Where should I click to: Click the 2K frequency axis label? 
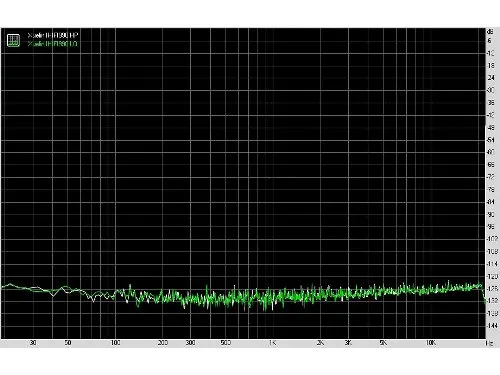click(x=320, y=343)
